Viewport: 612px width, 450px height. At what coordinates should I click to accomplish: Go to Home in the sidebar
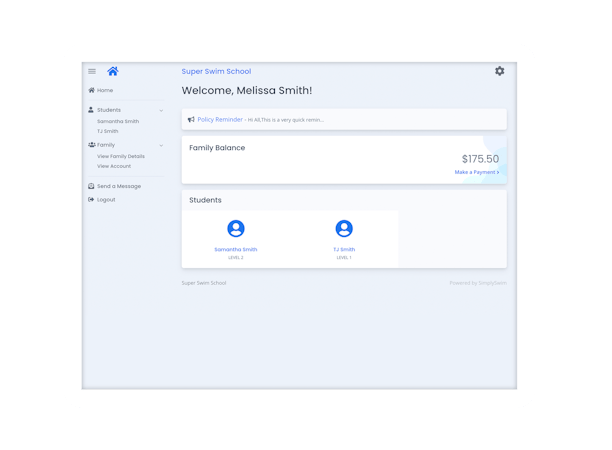tap(105, 90)
